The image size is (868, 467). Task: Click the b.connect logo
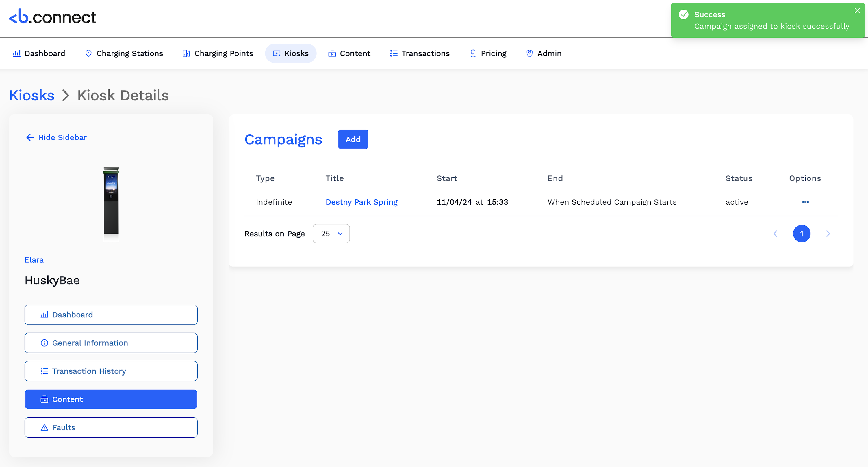[x=52, y=17]
